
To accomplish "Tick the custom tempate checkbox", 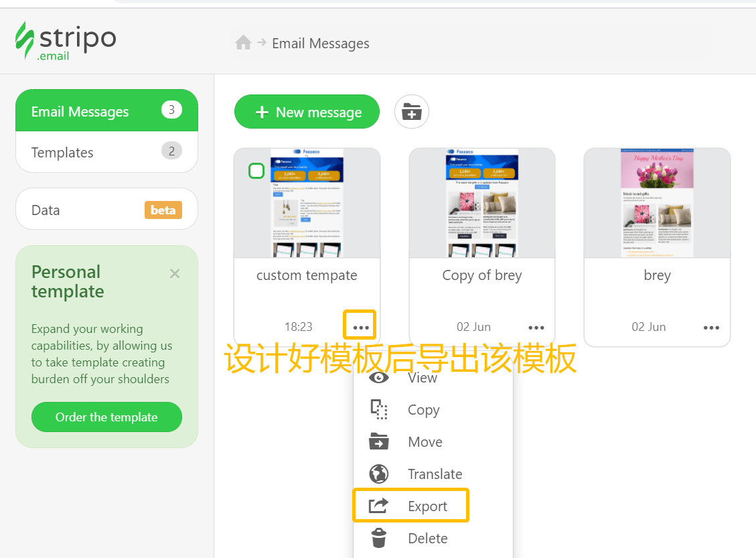I will (x=256, y=171).
